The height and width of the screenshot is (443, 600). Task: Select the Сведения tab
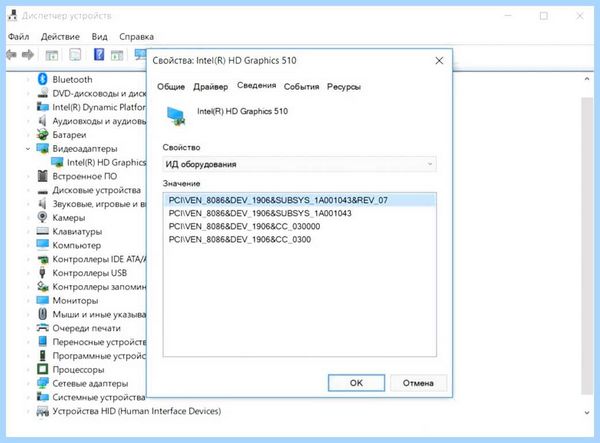[x=256, y=85]
